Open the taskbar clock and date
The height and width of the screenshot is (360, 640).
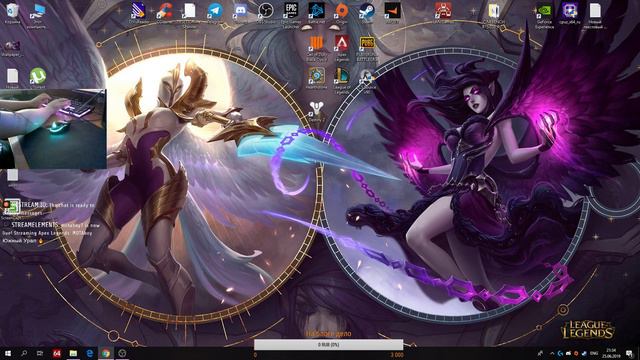coord(611,353)
